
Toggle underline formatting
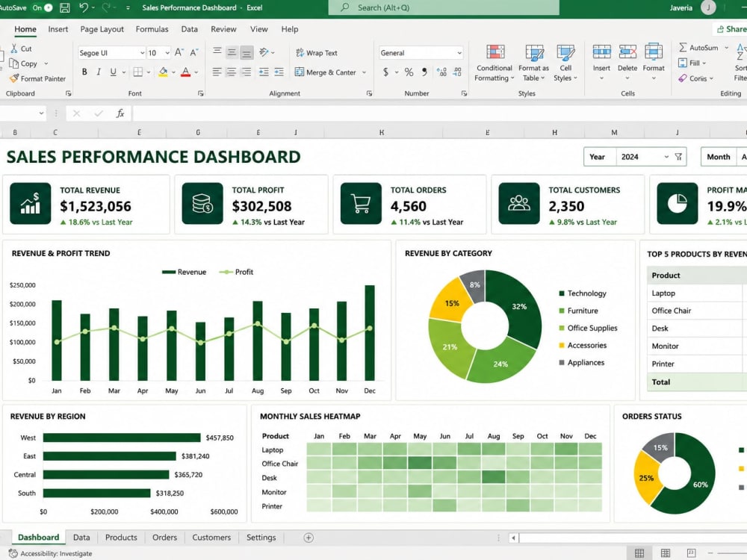pos(114,72)
